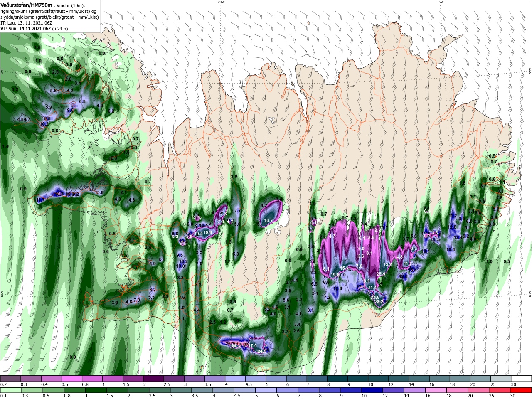Select the 6.2 precipitation value in the northwest

point(111,111)
